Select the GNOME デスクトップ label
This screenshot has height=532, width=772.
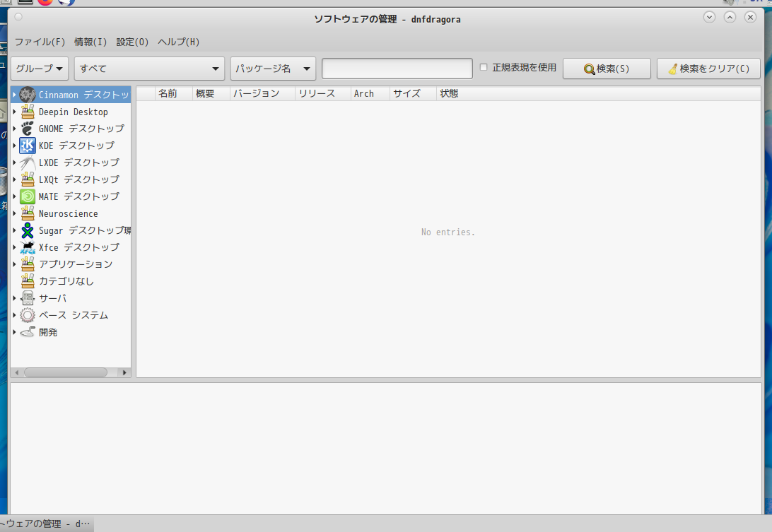82,129
